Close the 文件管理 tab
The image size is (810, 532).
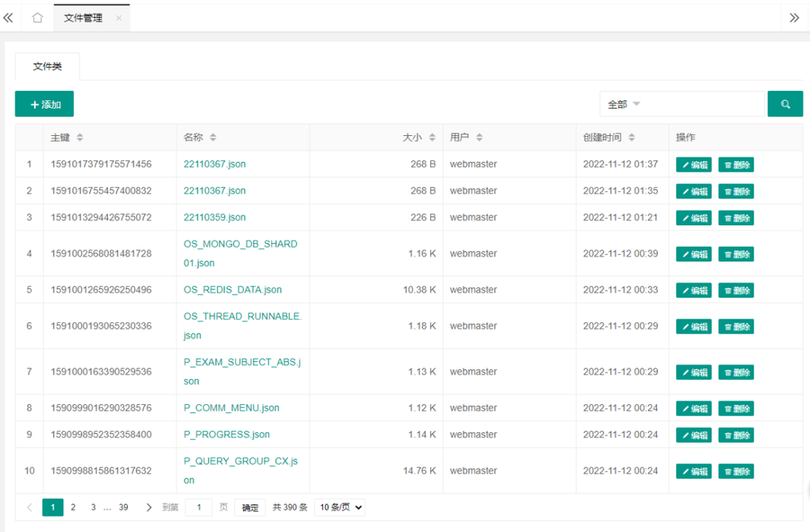pos(118,18)
